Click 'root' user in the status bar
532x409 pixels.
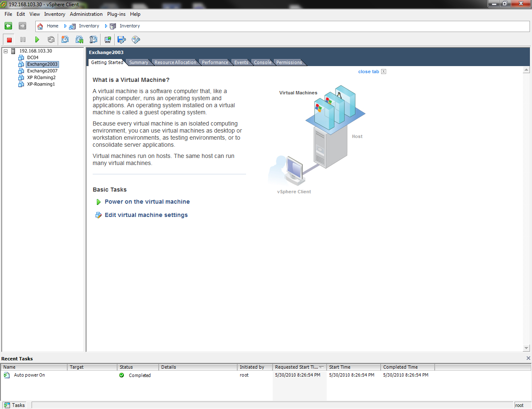519,405
